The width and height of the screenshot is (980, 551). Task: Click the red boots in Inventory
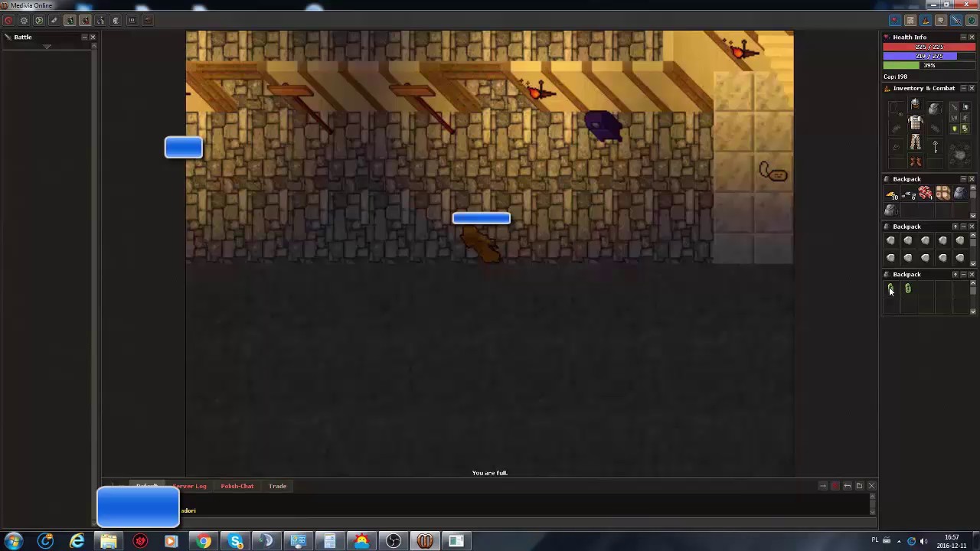click(x=916, y=161)
